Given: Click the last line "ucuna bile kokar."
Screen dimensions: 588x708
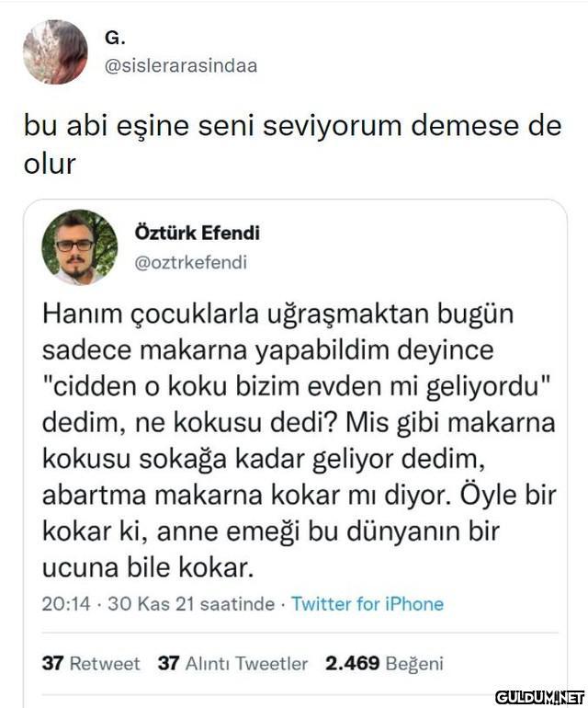Looking at the screenshot, I should pos(147,567).
